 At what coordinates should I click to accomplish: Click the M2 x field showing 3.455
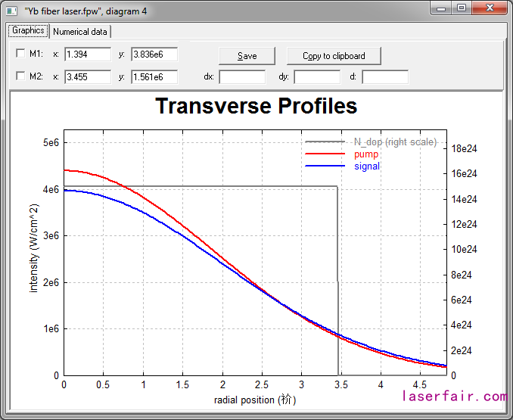point(88,77)
